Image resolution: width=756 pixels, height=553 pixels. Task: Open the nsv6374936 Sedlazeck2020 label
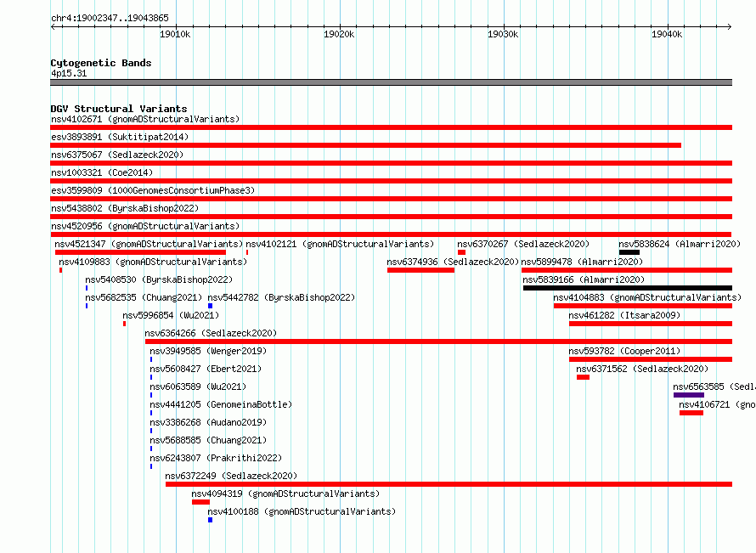pos(453,262)
